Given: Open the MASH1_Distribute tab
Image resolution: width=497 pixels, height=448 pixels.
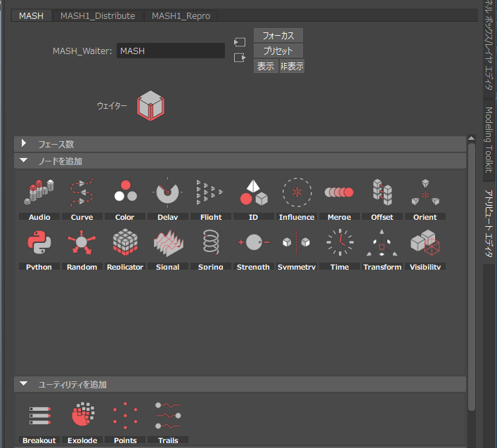Looking at the screenshot, I should coord(98,16).
